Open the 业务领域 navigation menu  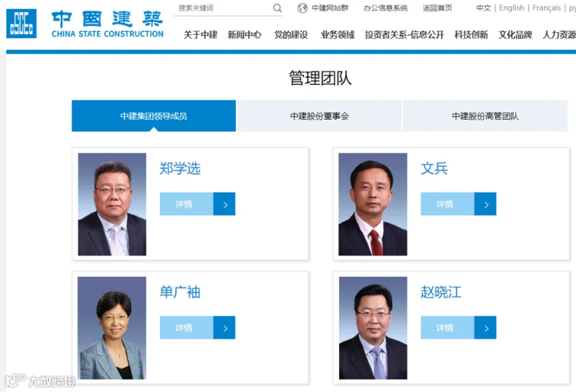coord(337,35)
